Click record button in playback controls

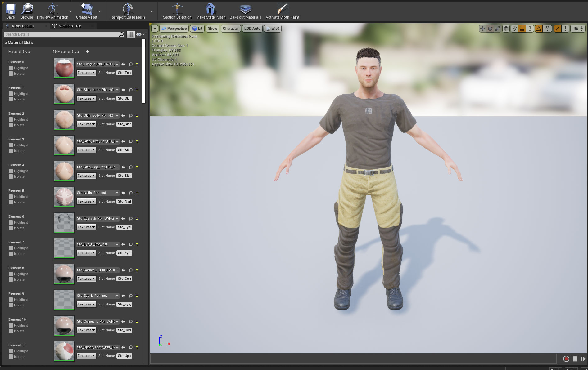(566, 359)
